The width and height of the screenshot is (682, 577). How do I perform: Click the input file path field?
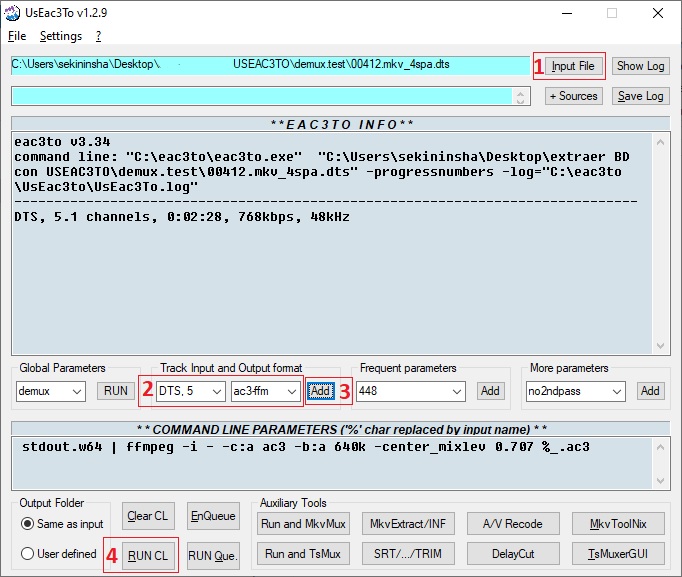tap(270, 65)
